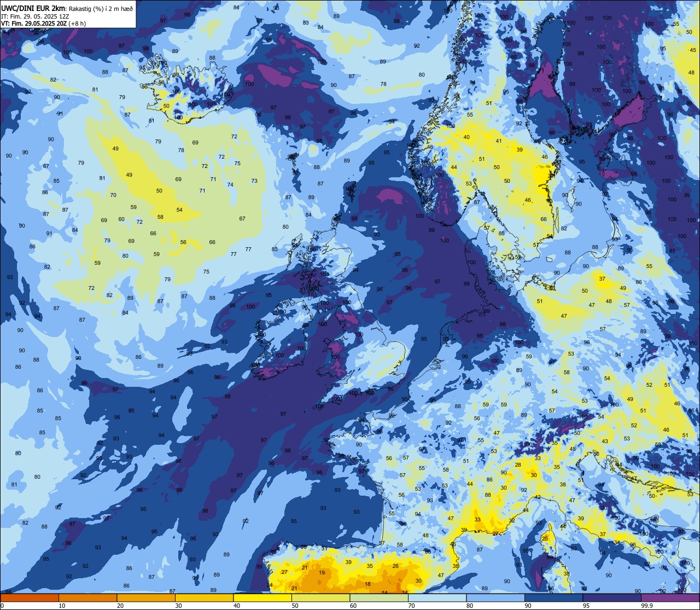Click the legend swatch between 80 and 90
Image resolution: width=700 pixels, height=610 pixels.
[x=495, y=598]
